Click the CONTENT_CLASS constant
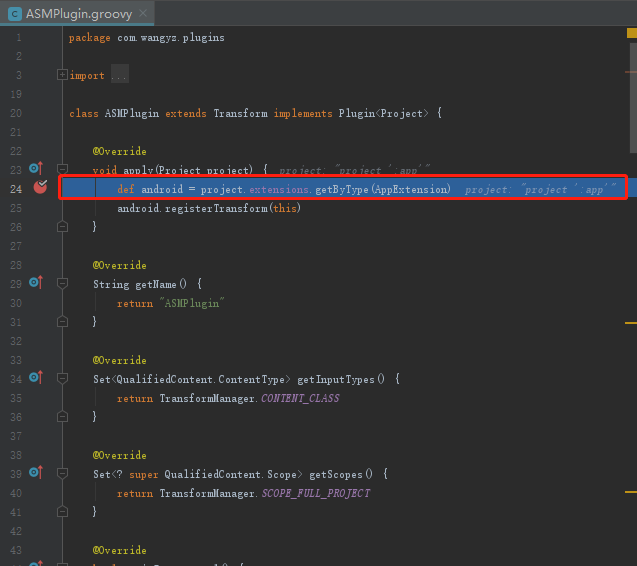Viewport: 637px width, 566px height. [x=300, y=398]
